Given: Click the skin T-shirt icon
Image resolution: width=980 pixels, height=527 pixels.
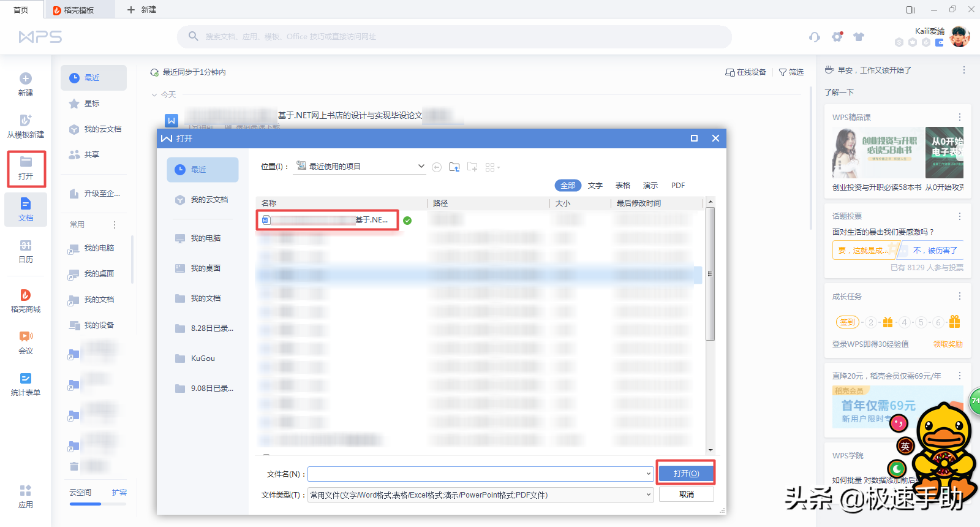Looking at the screenshot, I should pyautogui.click(x=859, y=37).
